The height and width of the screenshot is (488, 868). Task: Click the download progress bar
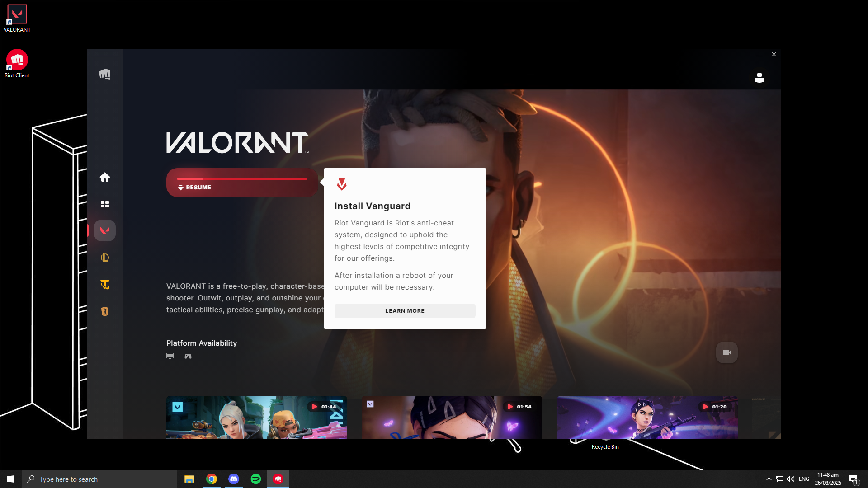click(x=242, y=179)
